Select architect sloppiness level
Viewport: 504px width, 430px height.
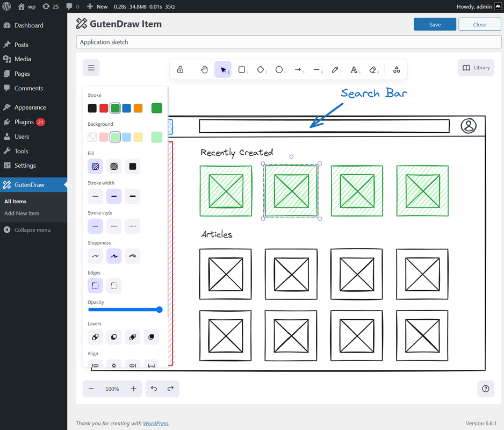pos(95,256)
